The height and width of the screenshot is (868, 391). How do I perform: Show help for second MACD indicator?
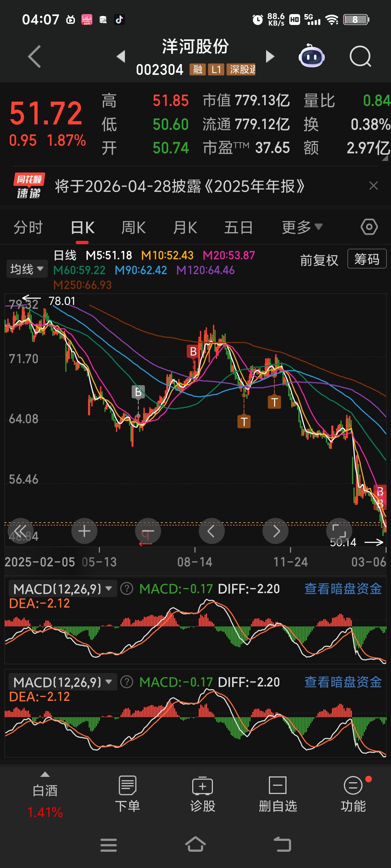[x=127, y=682]
